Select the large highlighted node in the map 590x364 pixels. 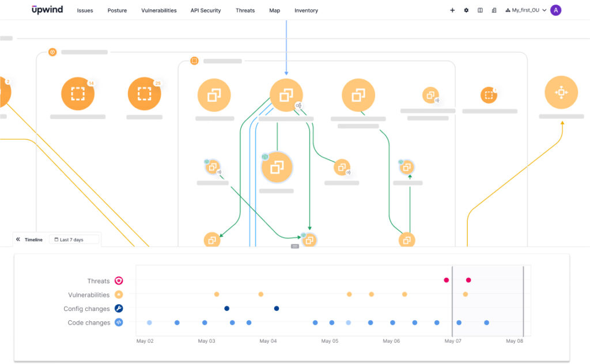click(277, 167)
